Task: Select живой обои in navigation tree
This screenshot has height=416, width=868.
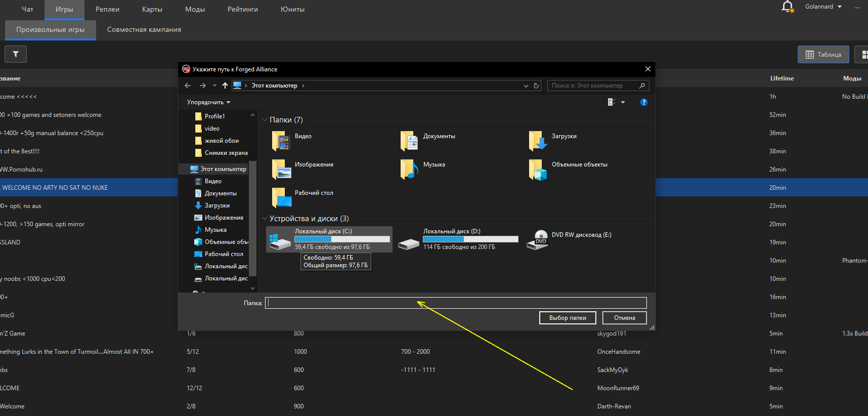Action: pyautogui.click(x=222, y=141)
